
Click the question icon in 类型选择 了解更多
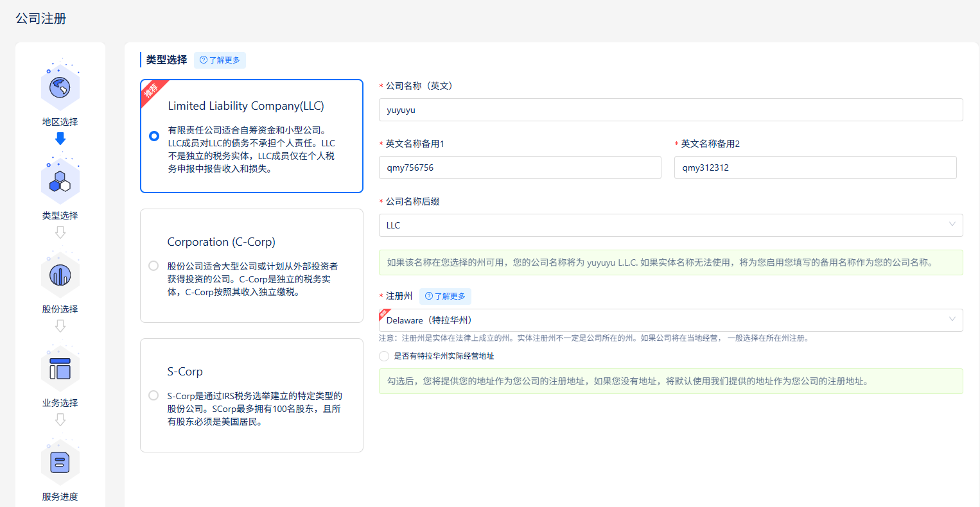(204, 60)
